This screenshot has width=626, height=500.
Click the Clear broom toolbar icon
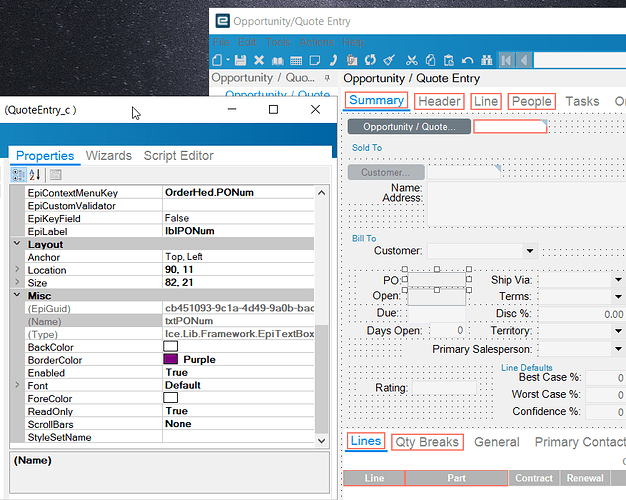tap(389, 61)
